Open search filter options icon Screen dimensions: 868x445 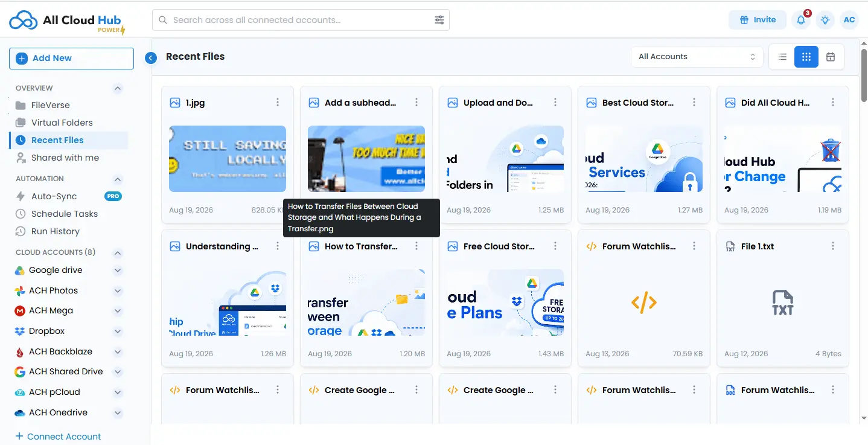point(439,20)
